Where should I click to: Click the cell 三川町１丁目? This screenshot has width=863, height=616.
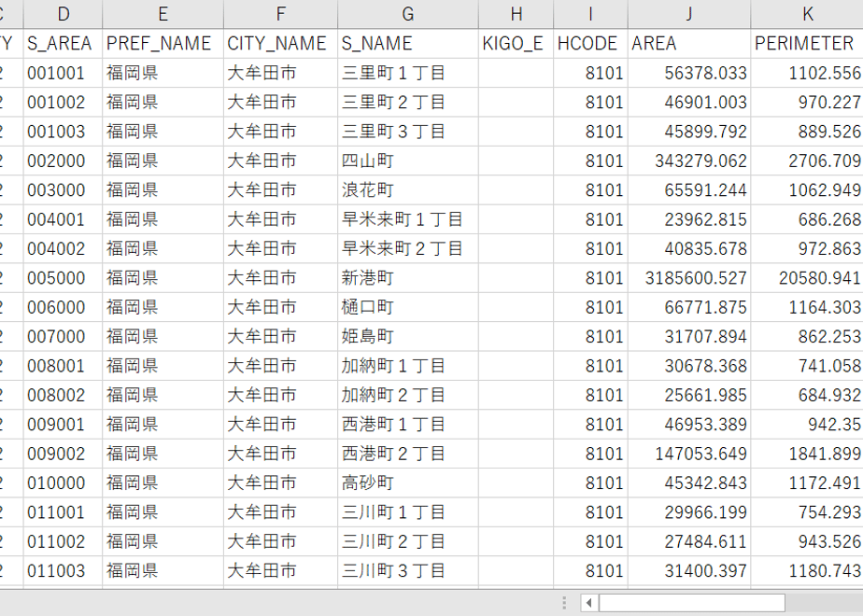408,512
